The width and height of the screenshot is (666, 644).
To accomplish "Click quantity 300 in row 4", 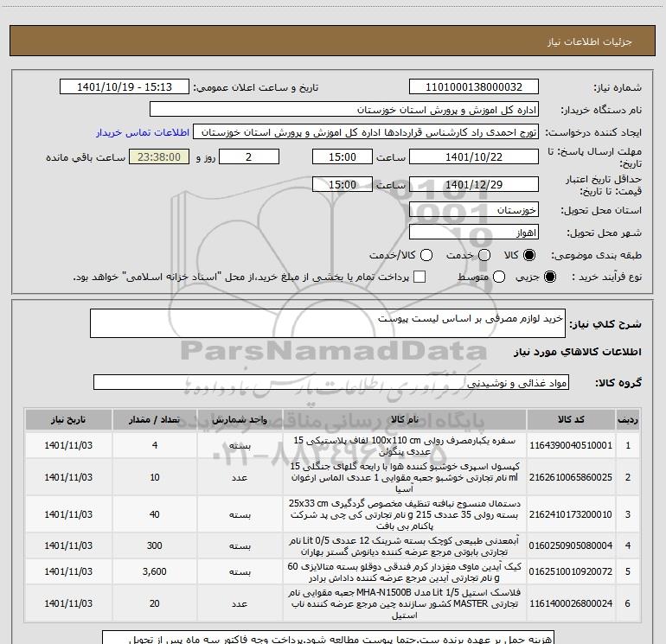I will (155, 545).
